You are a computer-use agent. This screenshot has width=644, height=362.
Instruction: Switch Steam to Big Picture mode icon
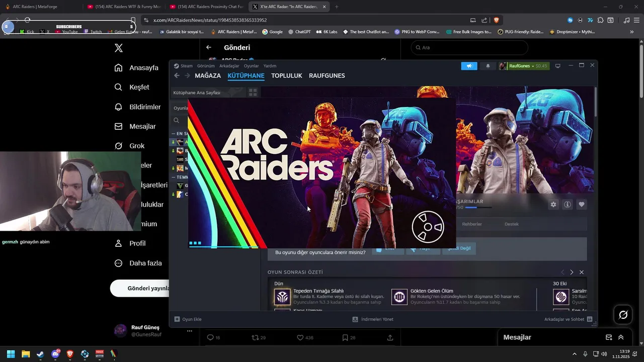click(557, 66)
